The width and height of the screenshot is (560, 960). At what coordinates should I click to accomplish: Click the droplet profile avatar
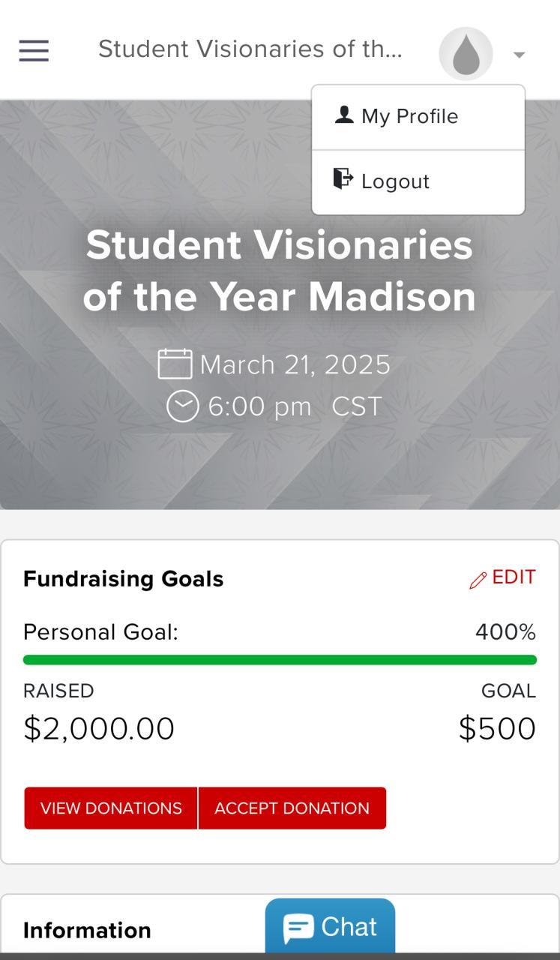tap(466, 53)
